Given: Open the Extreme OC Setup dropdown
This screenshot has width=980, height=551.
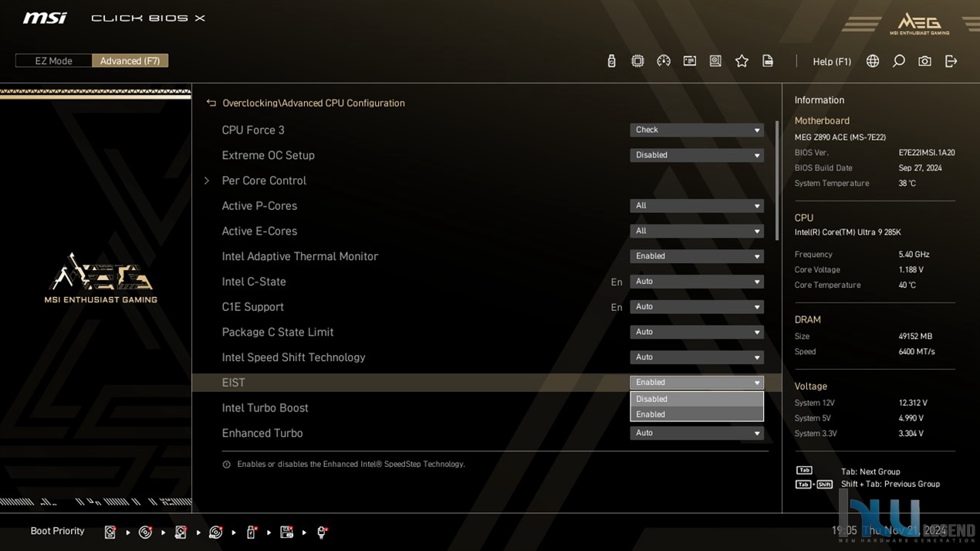Looking at the screenshot, I should [697, 155].
